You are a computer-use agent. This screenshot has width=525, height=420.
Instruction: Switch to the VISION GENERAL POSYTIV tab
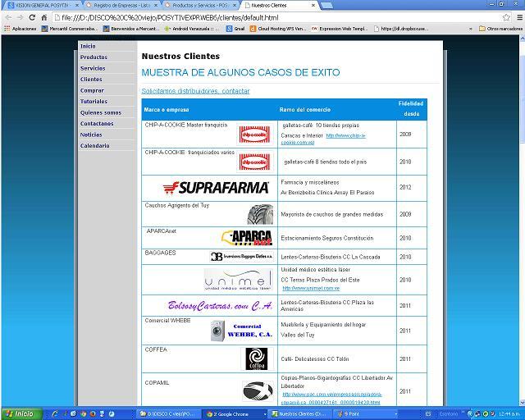(x=43, y=6)
